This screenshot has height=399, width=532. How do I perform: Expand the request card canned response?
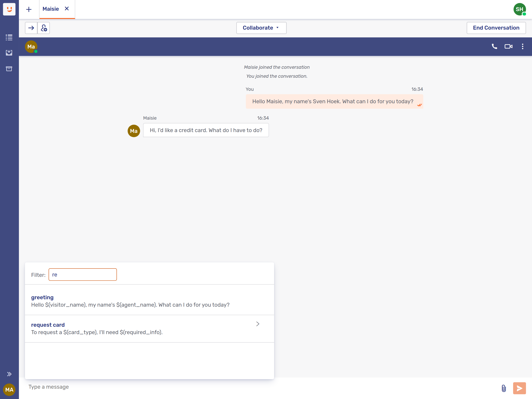[258, 324]
